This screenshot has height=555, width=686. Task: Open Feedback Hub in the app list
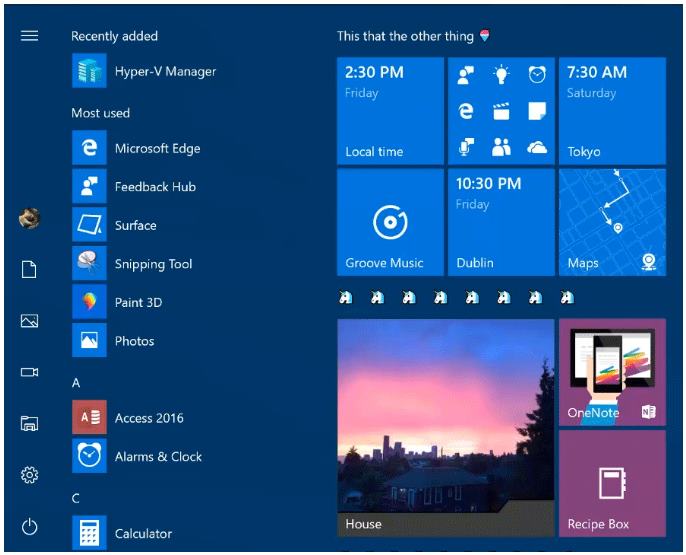click(x=134, y=186)
